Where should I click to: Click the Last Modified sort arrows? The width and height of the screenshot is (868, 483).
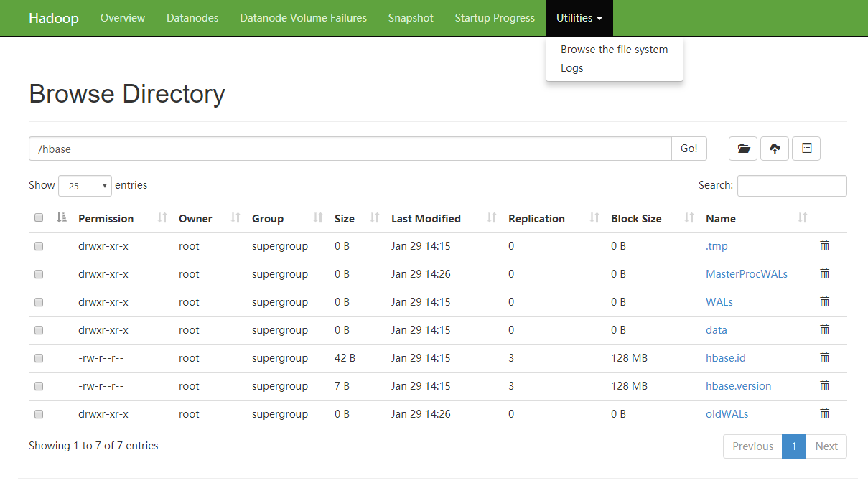click(x=492, y=218)
